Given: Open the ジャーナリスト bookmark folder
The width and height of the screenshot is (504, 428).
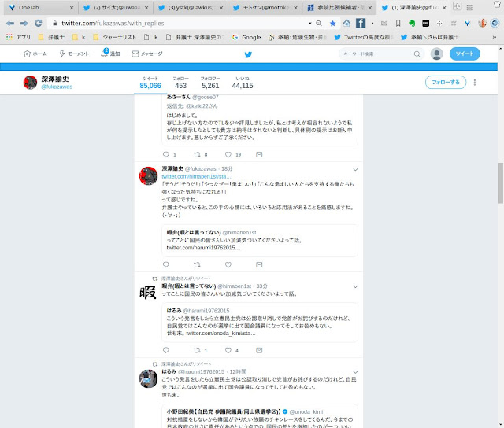Looking at the screenshot, I should point(115,37).
